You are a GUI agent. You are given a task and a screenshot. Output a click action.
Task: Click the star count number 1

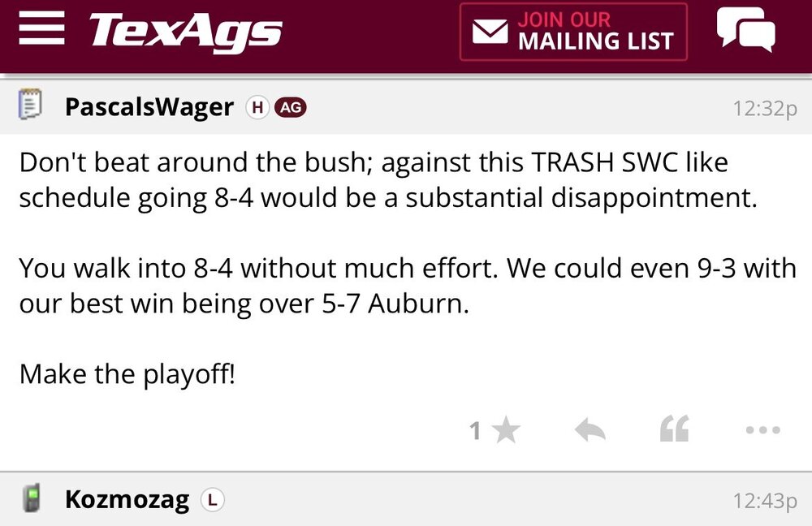[476, 431]
